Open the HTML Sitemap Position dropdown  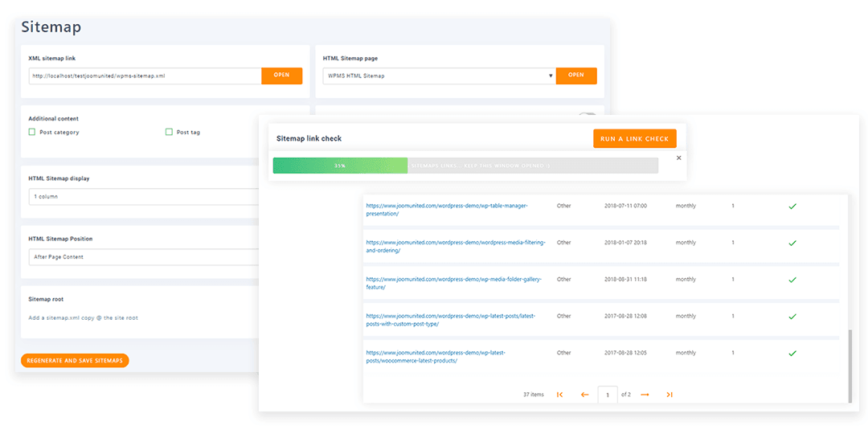(x=145, y=257)
